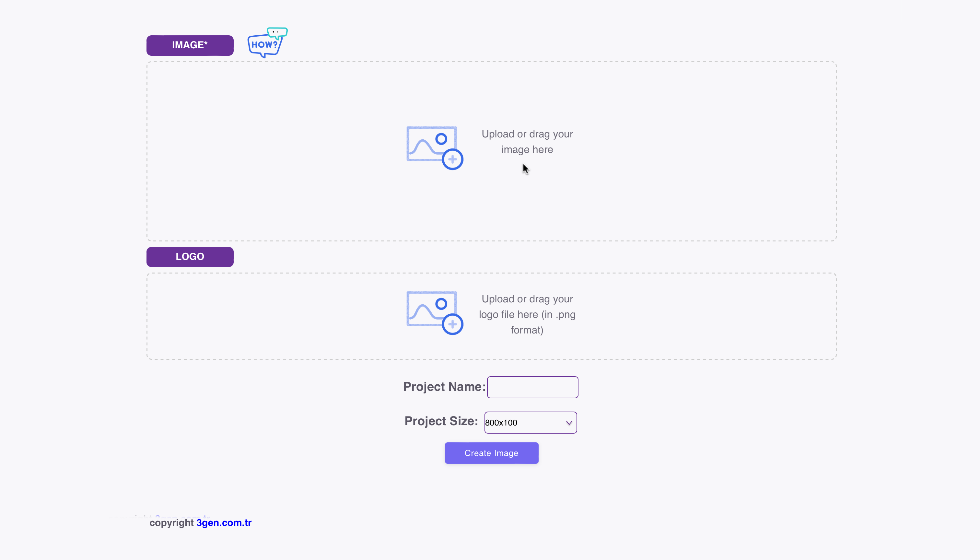Click the purple IMAGE* label
This screenshot has width=980, height=560.
[x=190, y=45]
